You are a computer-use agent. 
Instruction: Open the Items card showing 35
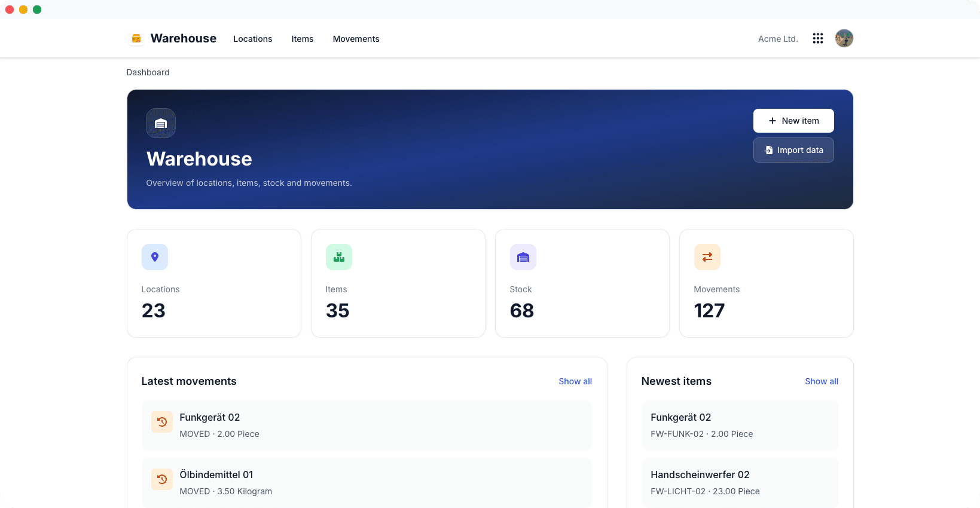pos(398,283)
